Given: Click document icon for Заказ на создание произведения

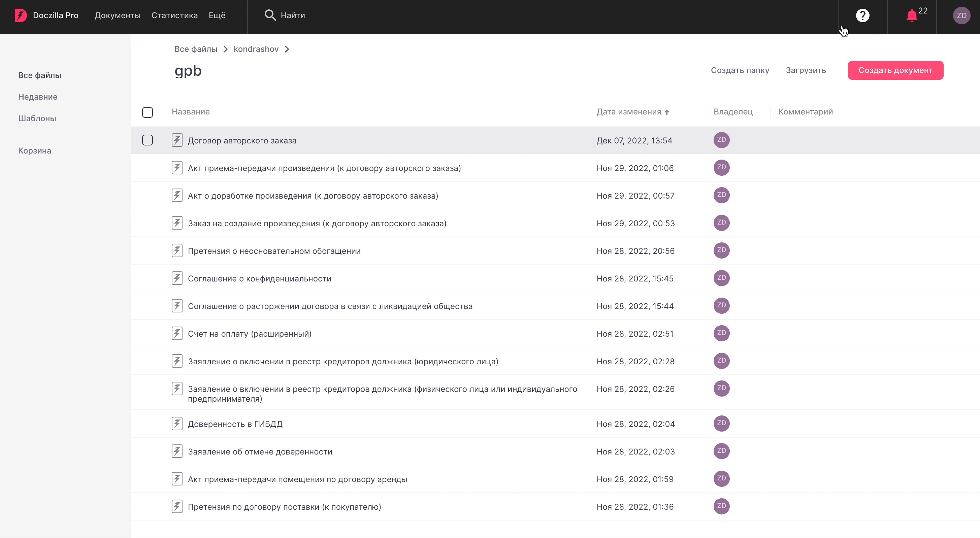Looking at the screenshot, I should click(177, 223).
